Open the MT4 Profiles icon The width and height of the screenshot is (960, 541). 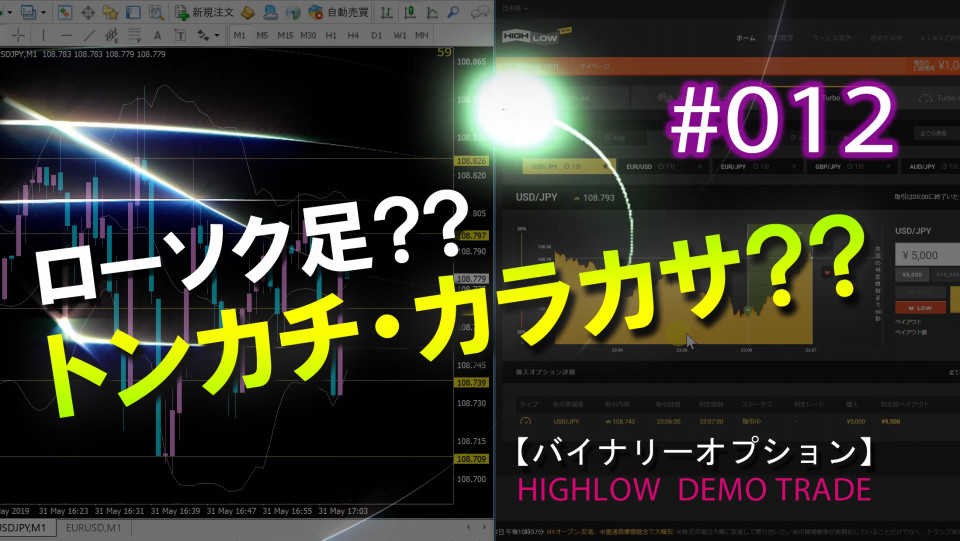pyautogui.click(x=28, y=12)
